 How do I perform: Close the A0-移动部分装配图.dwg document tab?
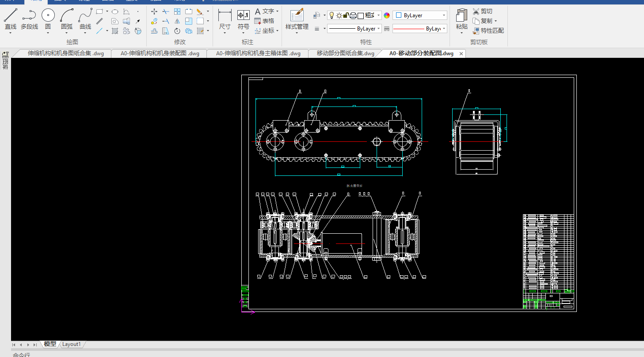[x=461, y=53]
